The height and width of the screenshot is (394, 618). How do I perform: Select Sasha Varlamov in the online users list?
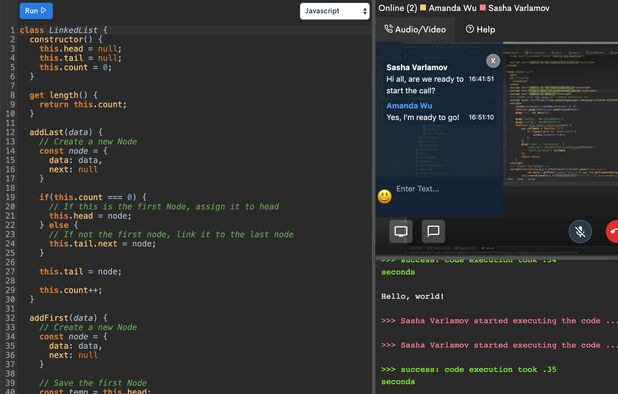(519, 8)
